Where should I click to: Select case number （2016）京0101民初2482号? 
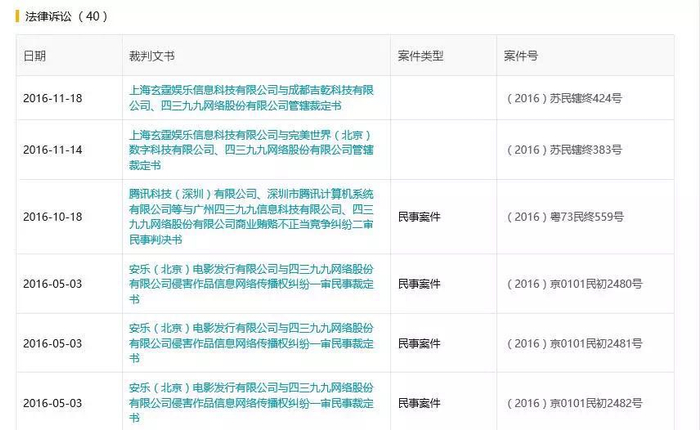click(x=574, y=403)
